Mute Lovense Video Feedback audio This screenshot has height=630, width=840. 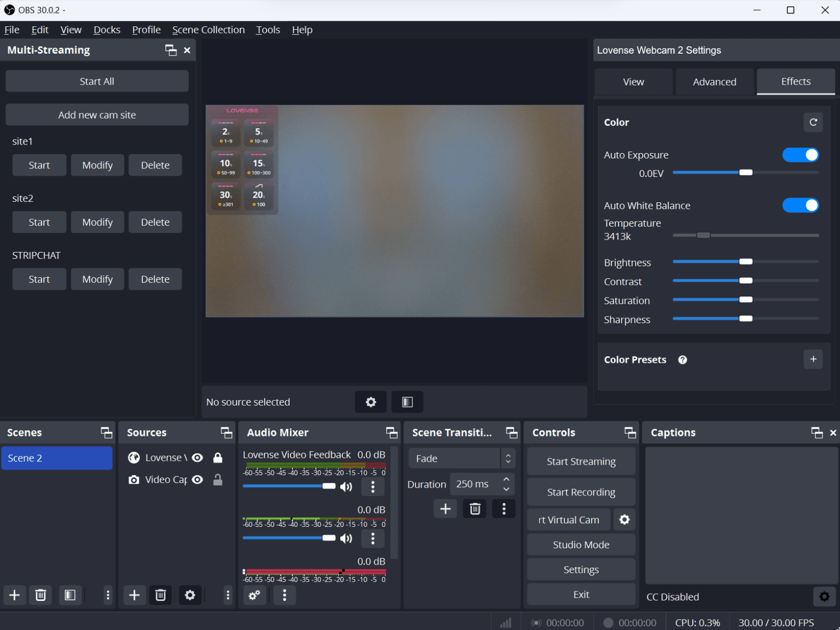pos(347,487)
